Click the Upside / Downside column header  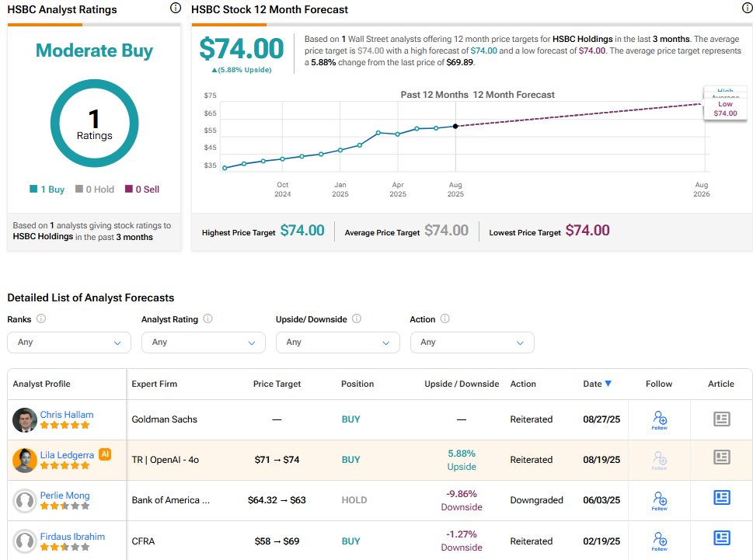[462, 384]
